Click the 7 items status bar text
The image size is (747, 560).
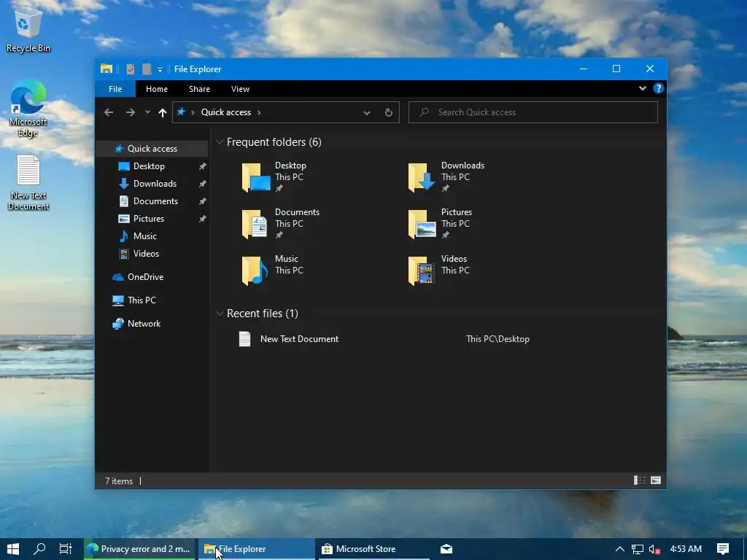[x=119, y=481]
